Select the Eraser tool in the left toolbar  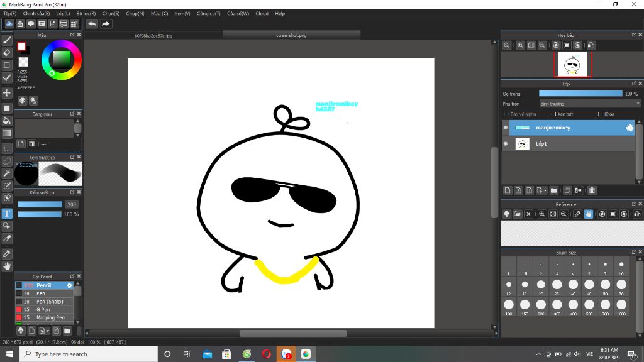pos(7,53)
